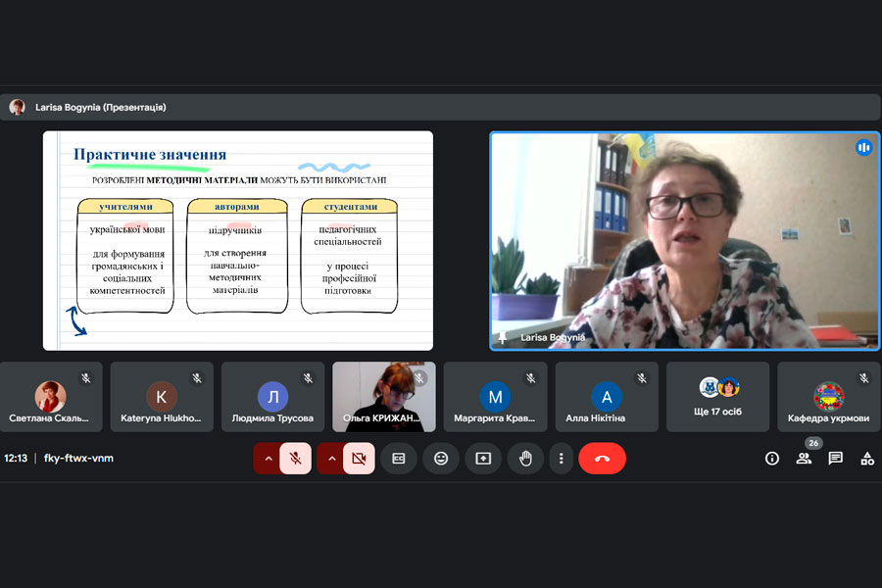Unmute the microphone button
The height and width of the screenshot is (588, 882).
(x=295, y=459)
